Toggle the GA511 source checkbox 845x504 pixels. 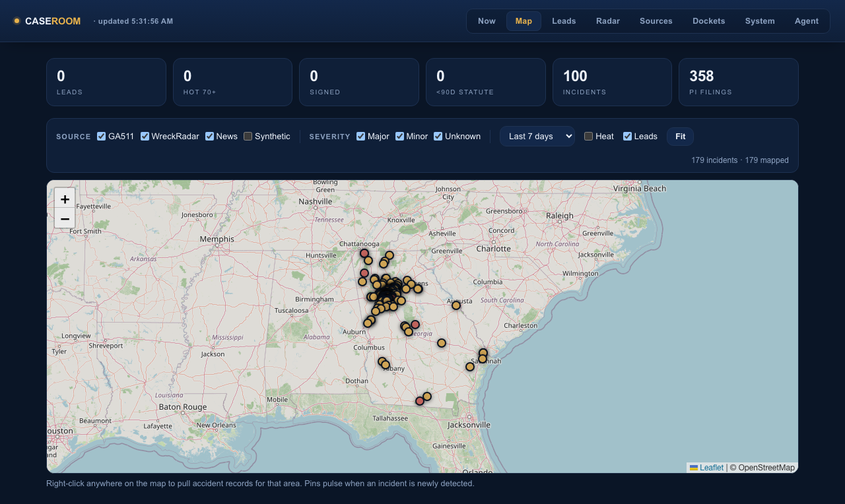[x=101, y=137]
